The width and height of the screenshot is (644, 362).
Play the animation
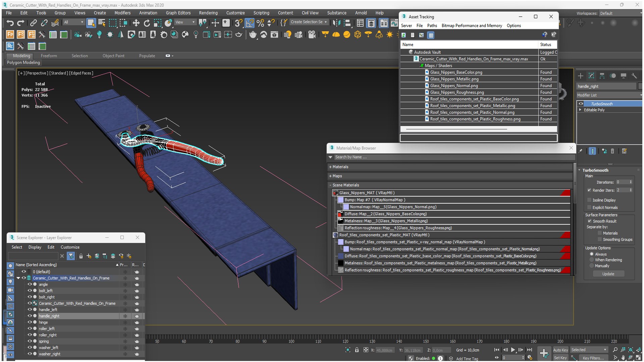click(513, 350)
